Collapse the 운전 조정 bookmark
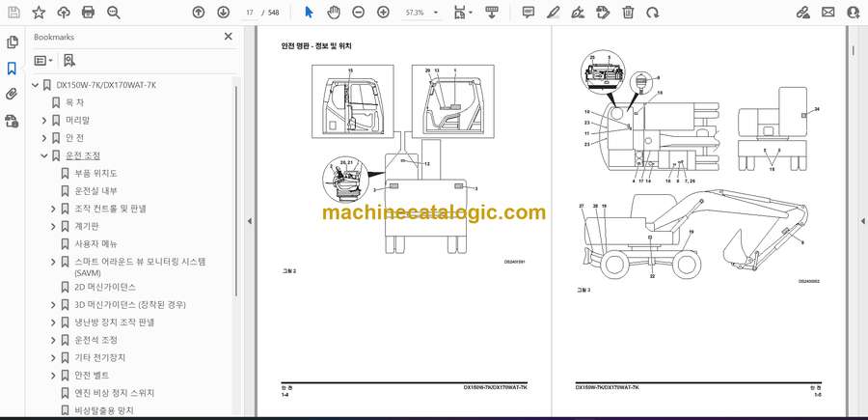The width and height of the screenshot is (868, 420). tap(44, 155)
